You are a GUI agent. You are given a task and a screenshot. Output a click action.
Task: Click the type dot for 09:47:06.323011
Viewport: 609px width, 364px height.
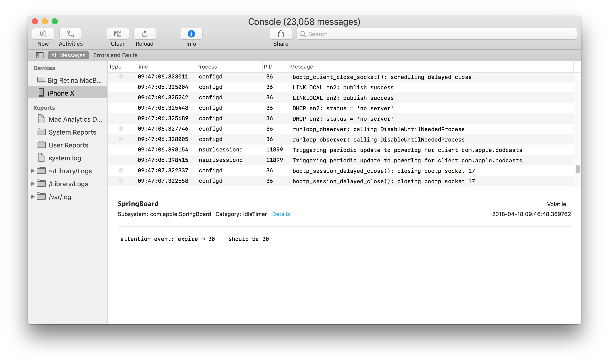point(121,76)
